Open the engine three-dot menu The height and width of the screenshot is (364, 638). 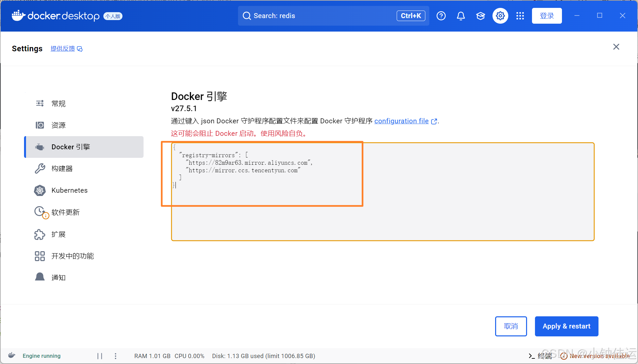(x=116, y=356)
